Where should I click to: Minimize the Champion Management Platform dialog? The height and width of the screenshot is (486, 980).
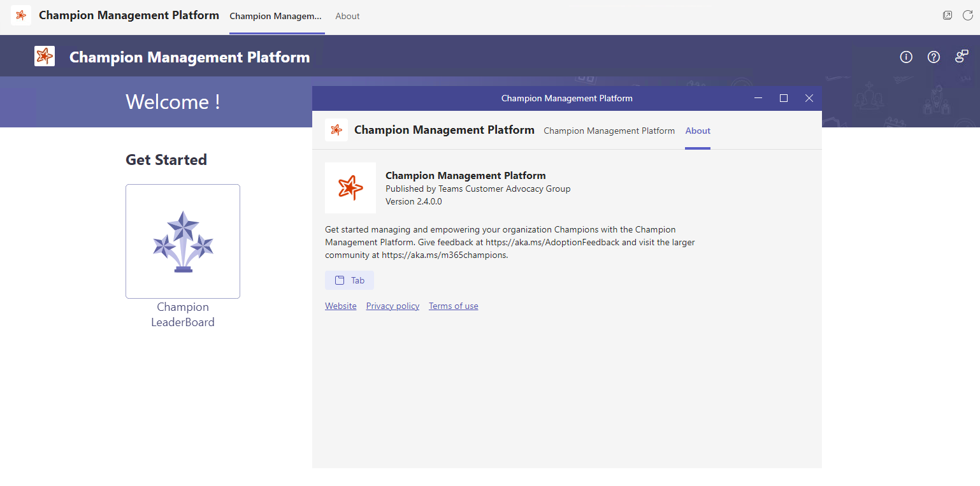click(x=758, y=98)
